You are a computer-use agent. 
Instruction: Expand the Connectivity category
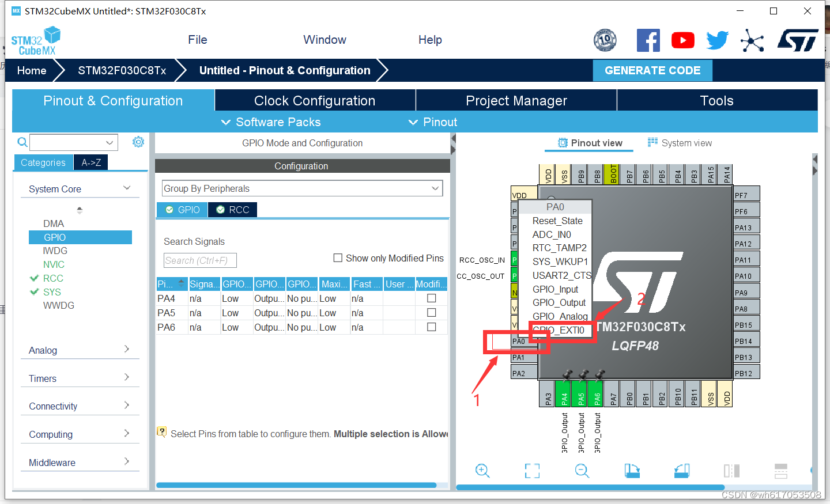[80, 406]
